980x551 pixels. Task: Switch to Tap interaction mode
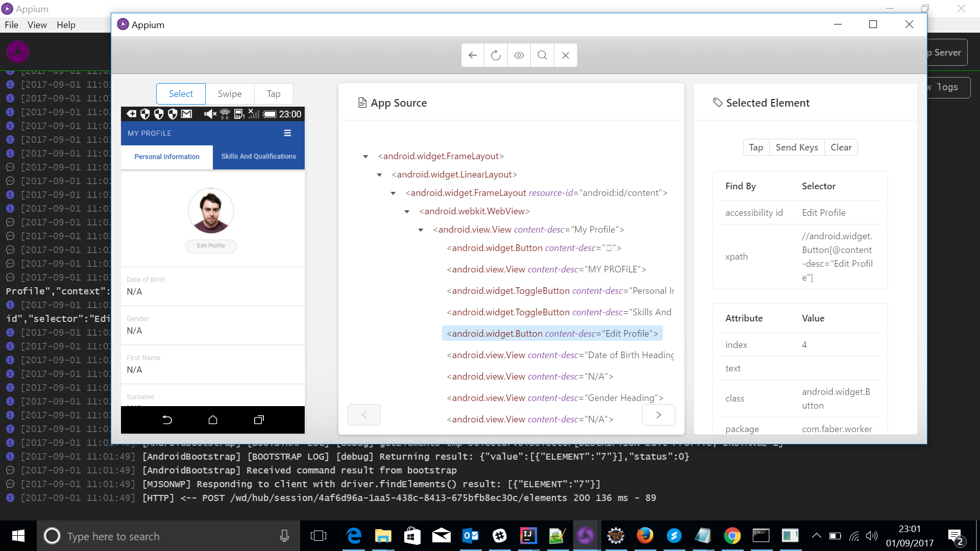coord(274,94)
